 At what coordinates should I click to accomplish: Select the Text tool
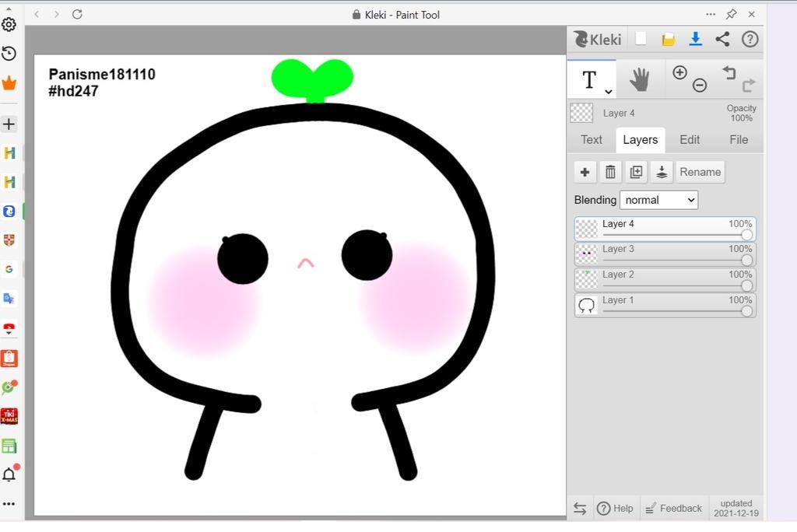coord(589,79)
